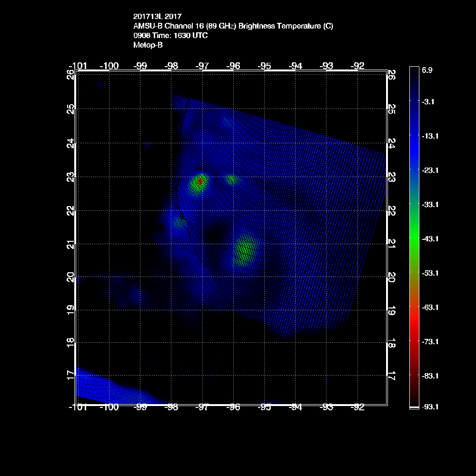Click longitude label "-92" on the top axis
Viewport: 476px width, 476px height.
point(357,66)
